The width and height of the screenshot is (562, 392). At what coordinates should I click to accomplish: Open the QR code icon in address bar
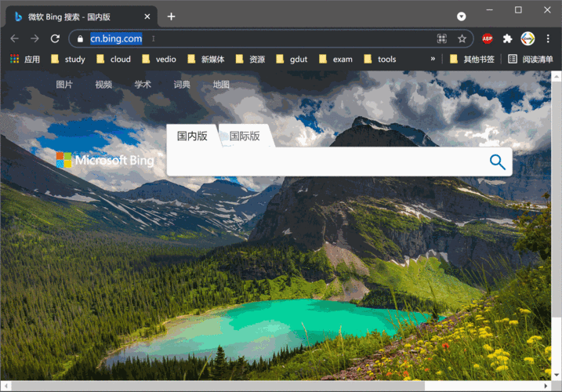click(x=442, y=38)
